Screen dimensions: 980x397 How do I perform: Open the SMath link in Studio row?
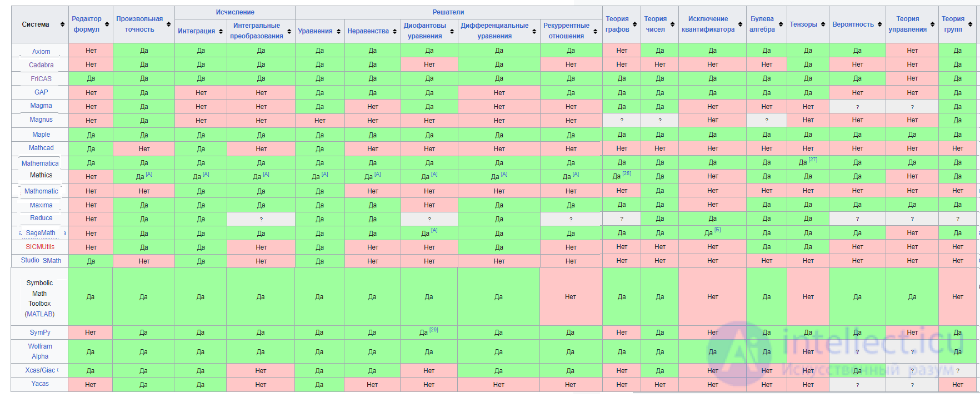52,261
